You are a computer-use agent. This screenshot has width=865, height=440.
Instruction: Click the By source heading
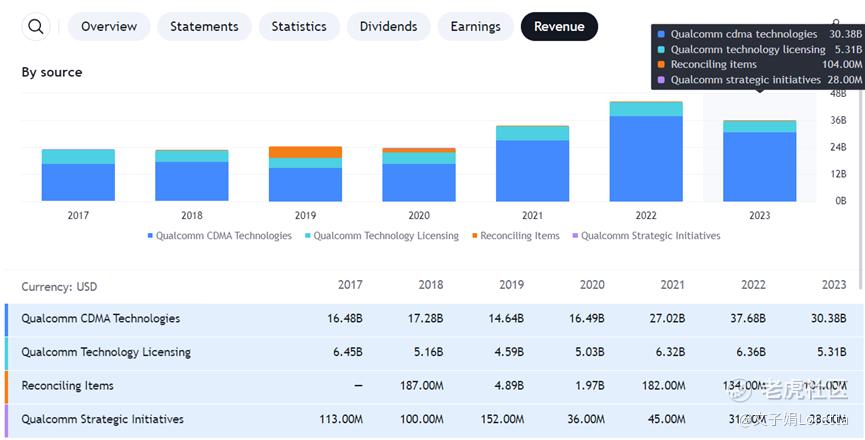(52, 72)
